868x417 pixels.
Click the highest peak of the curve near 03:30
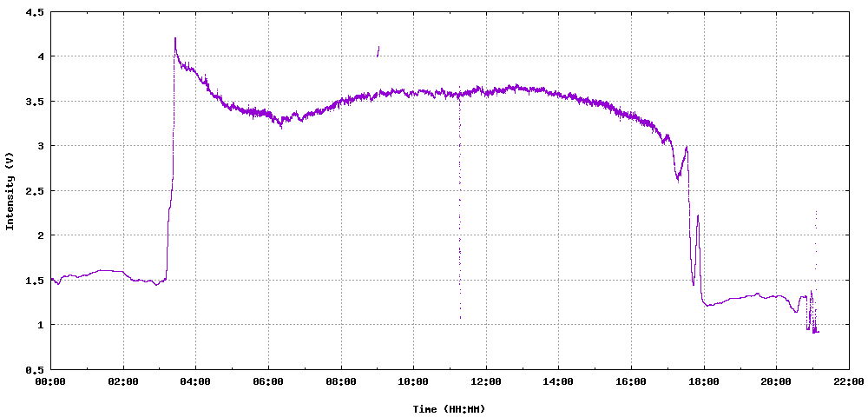[175, 39]
